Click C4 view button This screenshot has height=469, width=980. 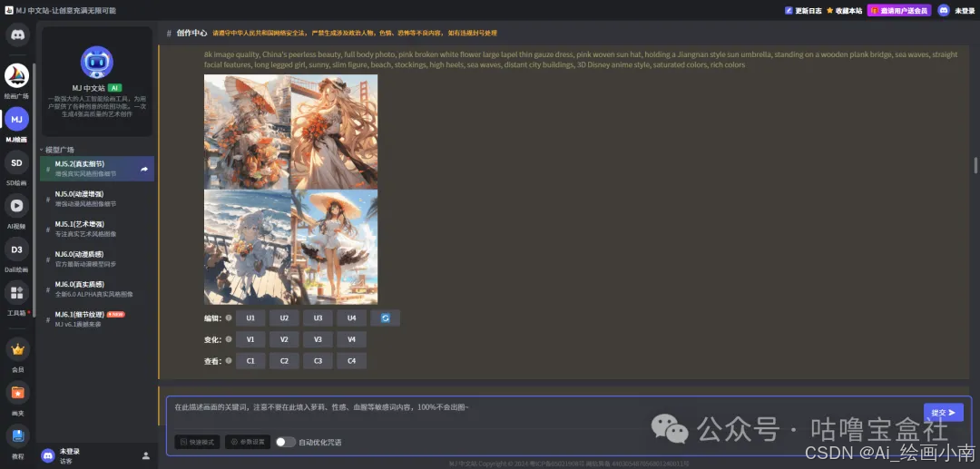(352, 360)
